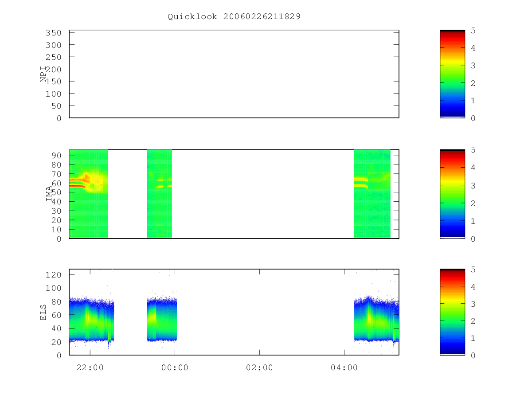The image size is (532, 399).
Task: Click the 70 tick on IMA axis
Action: [56, 174]
